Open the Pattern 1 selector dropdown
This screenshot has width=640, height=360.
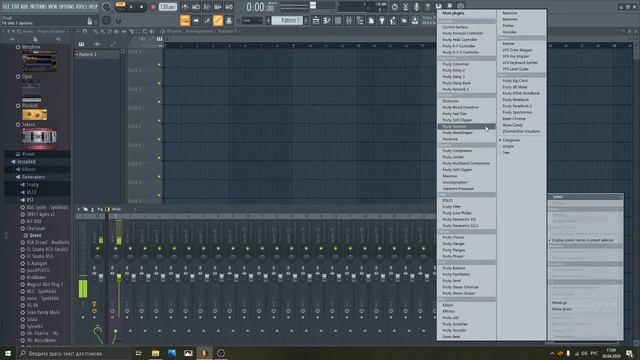click(x=287, y=20)
